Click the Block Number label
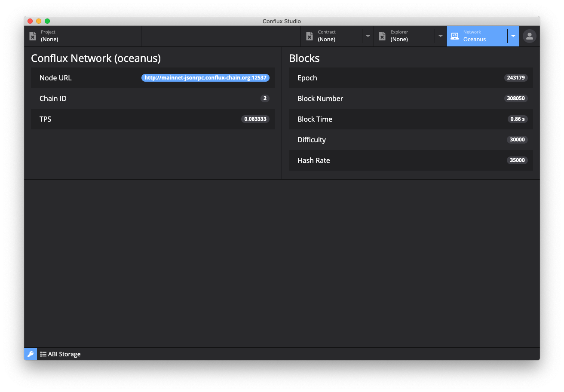This screenshot has width=564, height=392. (x=320, y=98)
